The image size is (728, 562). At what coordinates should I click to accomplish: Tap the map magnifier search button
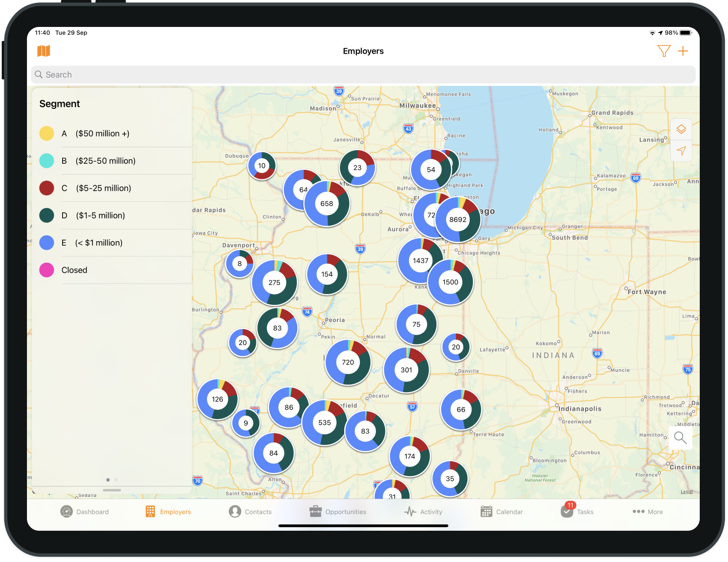(x=680, y=437)
